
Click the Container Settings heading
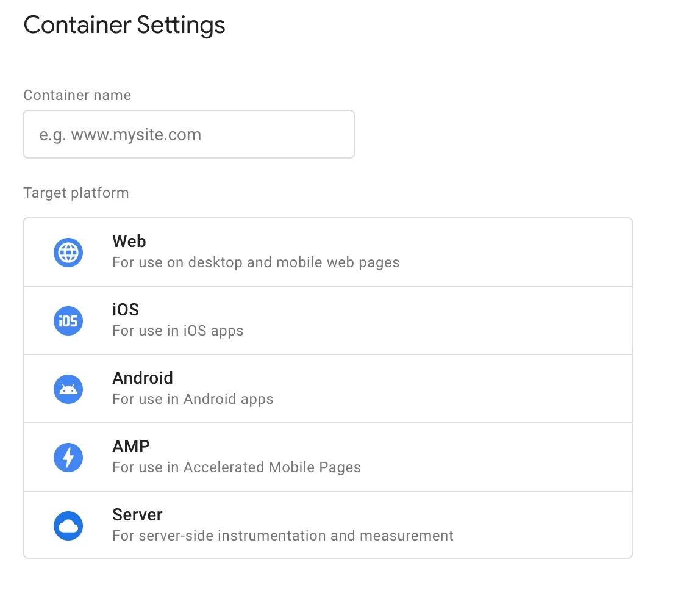[124, 25]
